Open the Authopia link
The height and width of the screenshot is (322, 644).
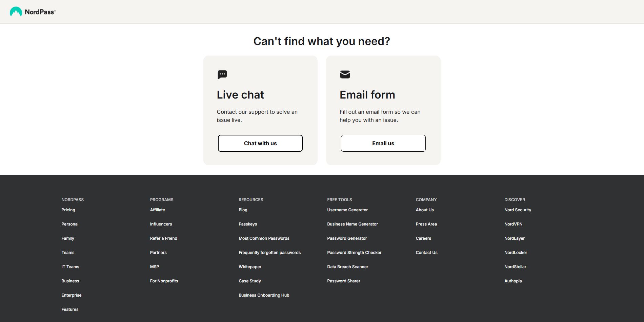[x=513, y=281]
